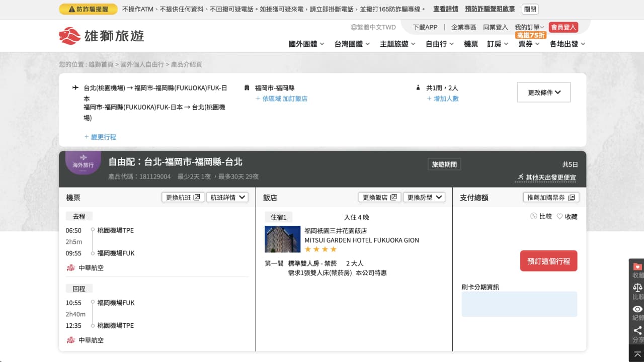644x362 pixels.
Task: Open the 我的訂單 dropdown
Action: pos(529,27)
